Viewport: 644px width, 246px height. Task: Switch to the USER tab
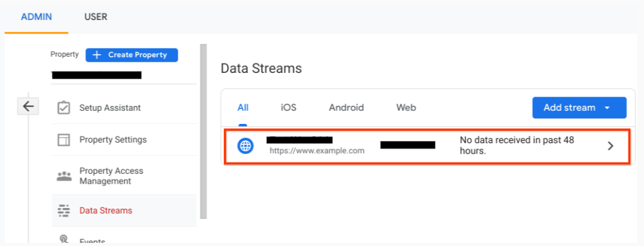[x=96, y=17]
